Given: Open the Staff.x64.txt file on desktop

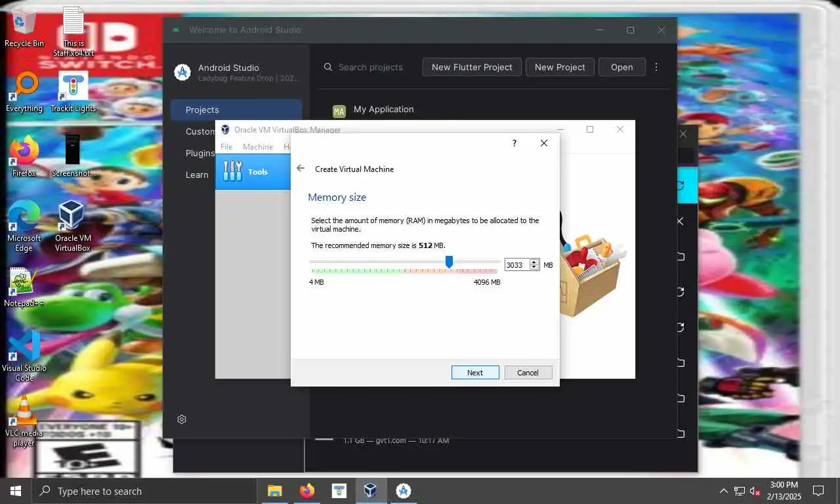Looking at the screenshot, I should 73,31.
